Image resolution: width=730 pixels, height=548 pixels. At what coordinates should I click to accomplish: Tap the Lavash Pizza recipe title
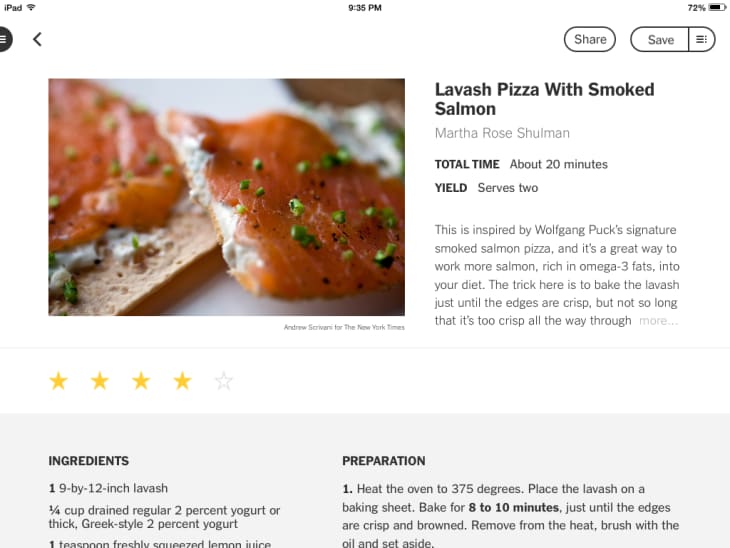click(544, 99)
